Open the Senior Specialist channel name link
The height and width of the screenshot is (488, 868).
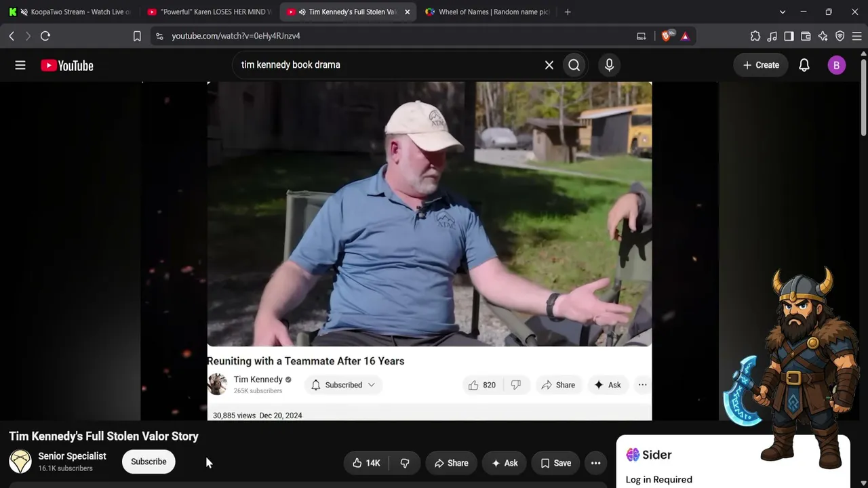72,456
